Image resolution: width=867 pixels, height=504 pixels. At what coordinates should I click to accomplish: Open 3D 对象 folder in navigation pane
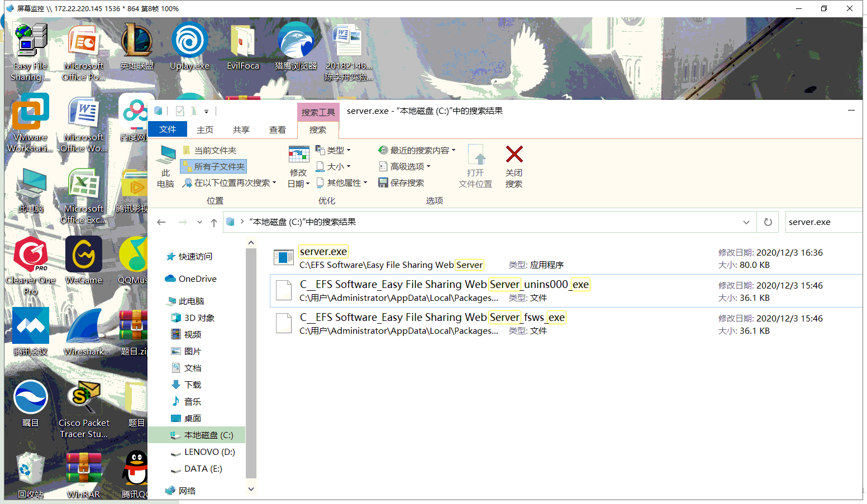tap(193, 318)
